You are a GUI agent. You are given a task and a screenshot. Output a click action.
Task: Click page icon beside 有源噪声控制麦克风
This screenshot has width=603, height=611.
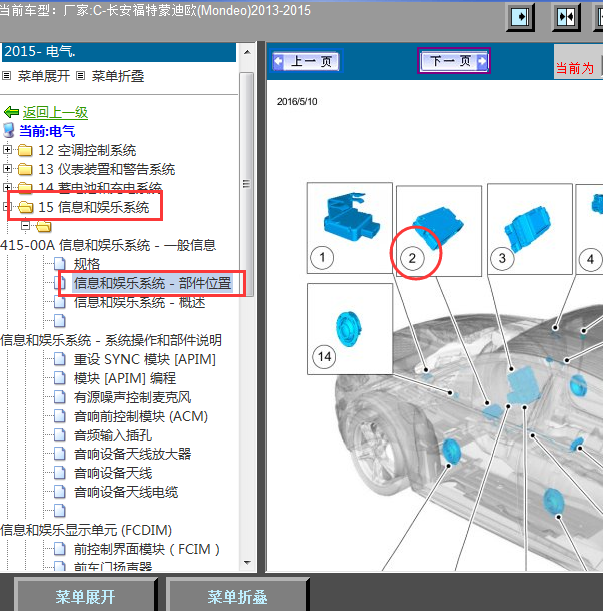(60, 397)
